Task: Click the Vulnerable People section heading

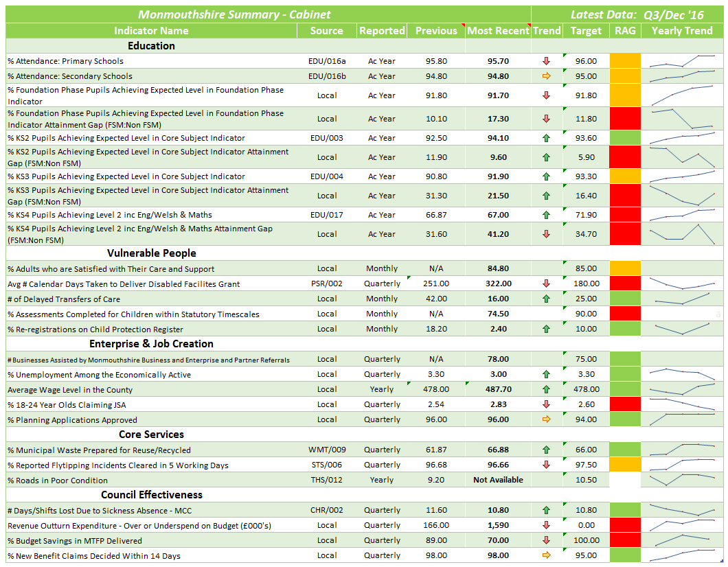Action: click(x=151, y=253)
